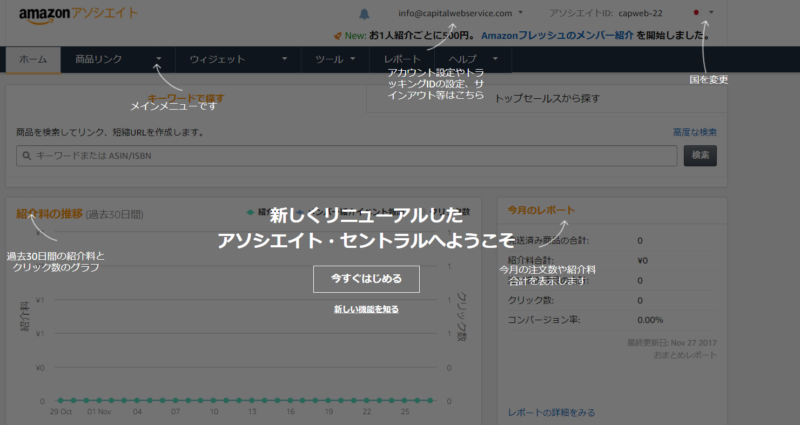Screen dimensions: 800x425
Task: Open the ヘルプ menu
Action: coord(463,59)
